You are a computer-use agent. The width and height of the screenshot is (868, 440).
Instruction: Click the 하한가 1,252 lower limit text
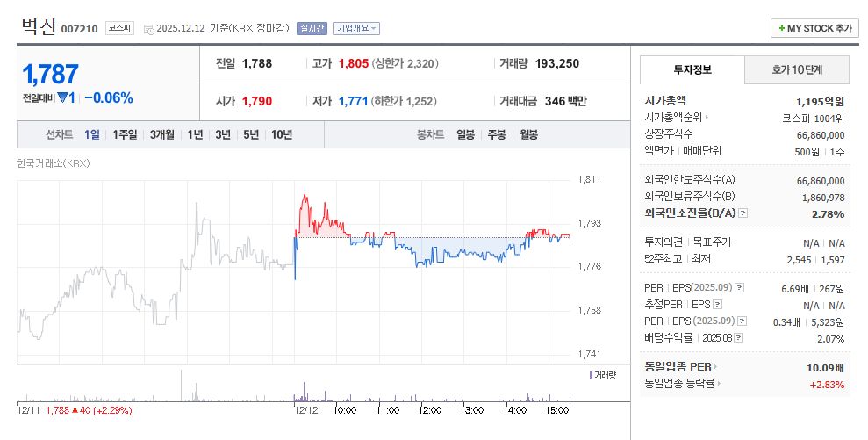(404, 101)
